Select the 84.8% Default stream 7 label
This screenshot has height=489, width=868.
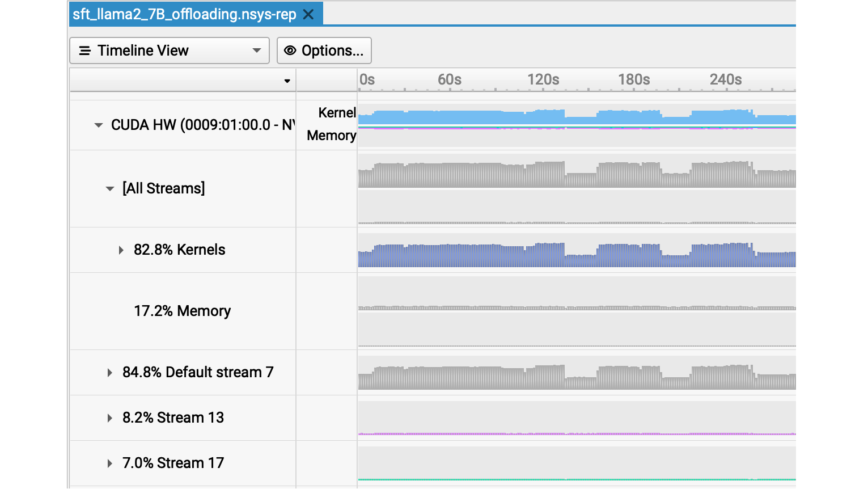tap(198, 372)
